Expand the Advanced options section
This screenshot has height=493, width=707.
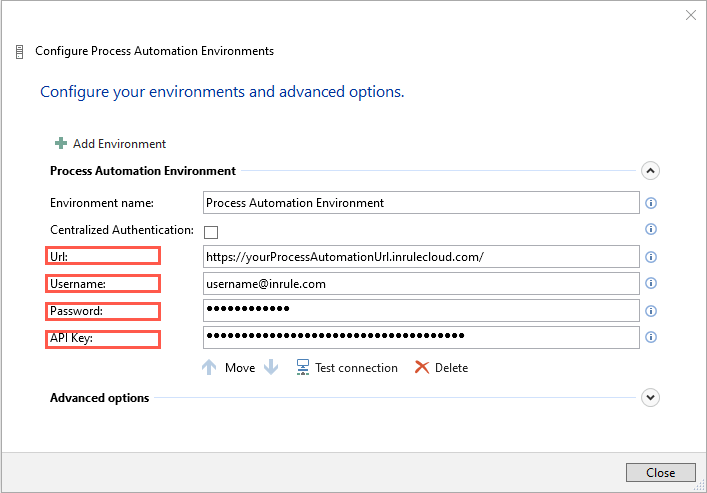[x=650, y=398]
